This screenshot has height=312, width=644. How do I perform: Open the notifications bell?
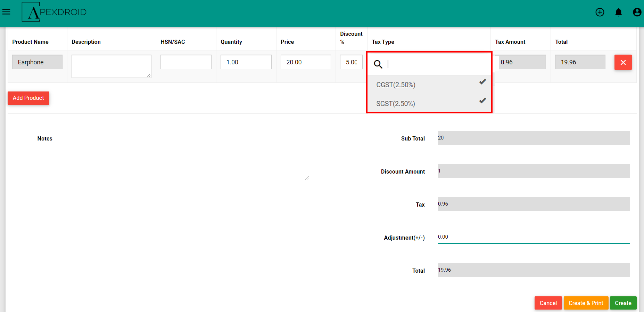619,13
